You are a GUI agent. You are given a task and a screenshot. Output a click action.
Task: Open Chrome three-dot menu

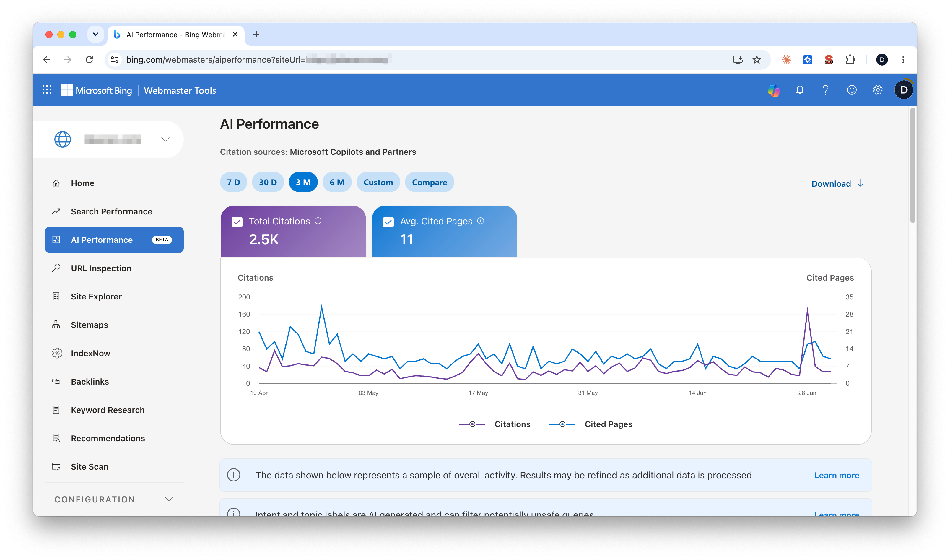tap(903, 60)
